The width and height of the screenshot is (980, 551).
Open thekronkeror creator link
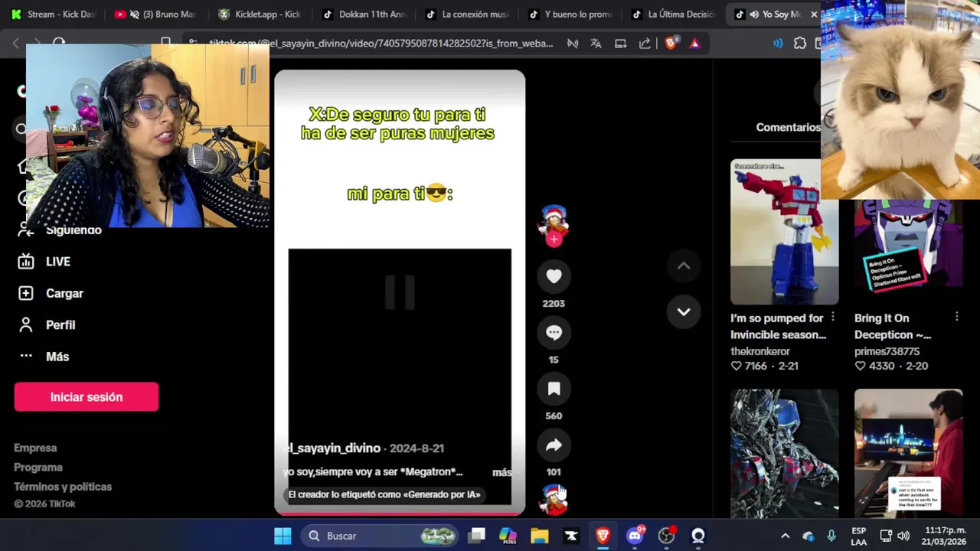pos(760,351)
